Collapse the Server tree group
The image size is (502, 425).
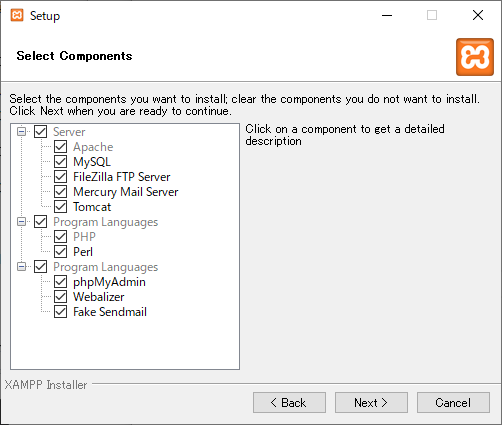[21, 132]
